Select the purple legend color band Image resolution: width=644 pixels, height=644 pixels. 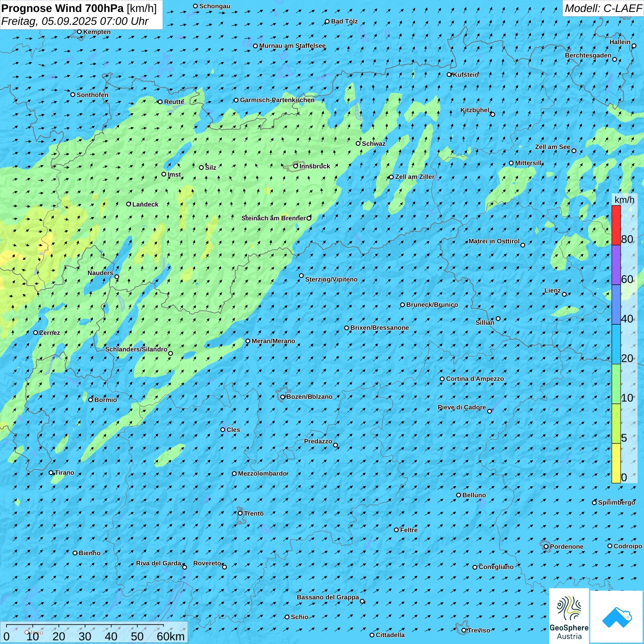[x=616, y=265]
